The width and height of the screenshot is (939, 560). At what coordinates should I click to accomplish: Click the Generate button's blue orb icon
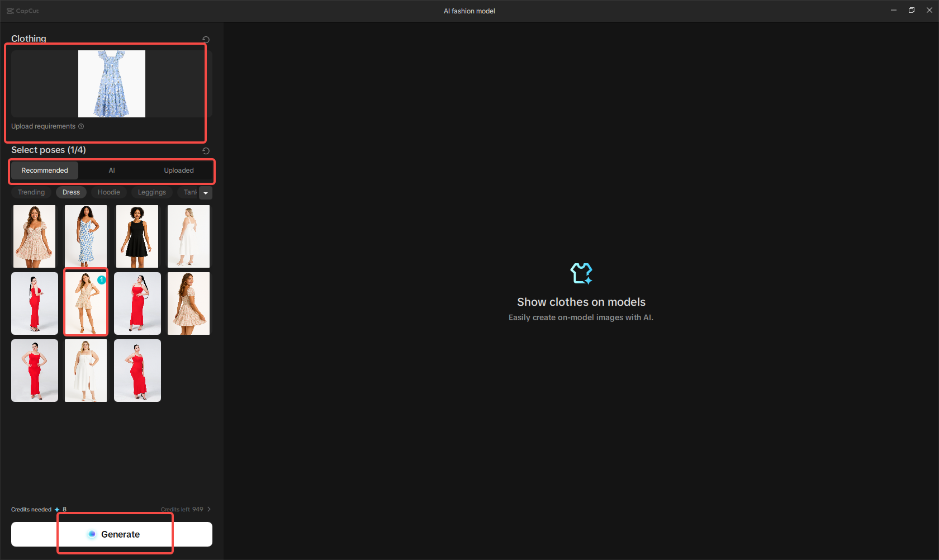tap(92, 534)
